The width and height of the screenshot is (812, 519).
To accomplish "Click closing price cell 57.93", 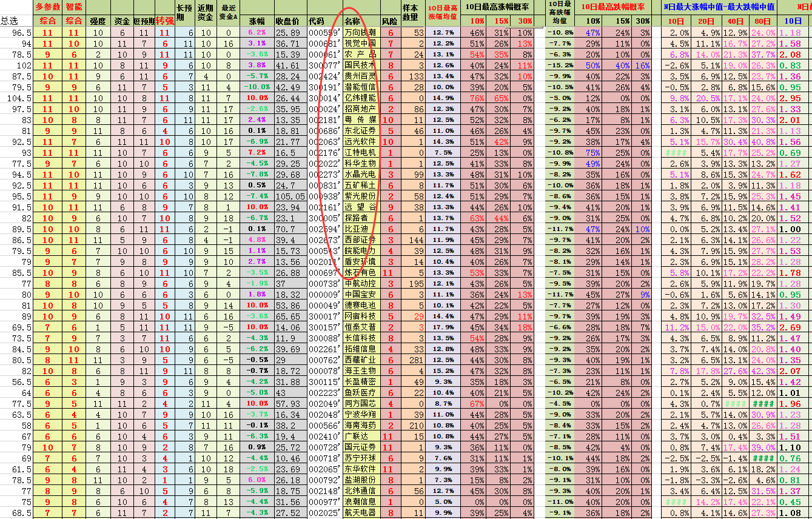I will point(290,403).
